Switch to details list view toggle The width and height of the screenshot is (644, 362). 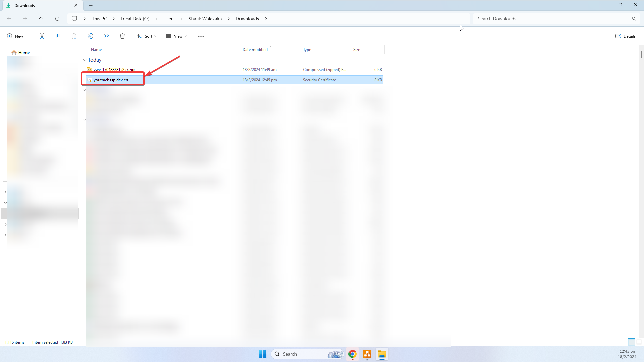[x=632, y=342]
